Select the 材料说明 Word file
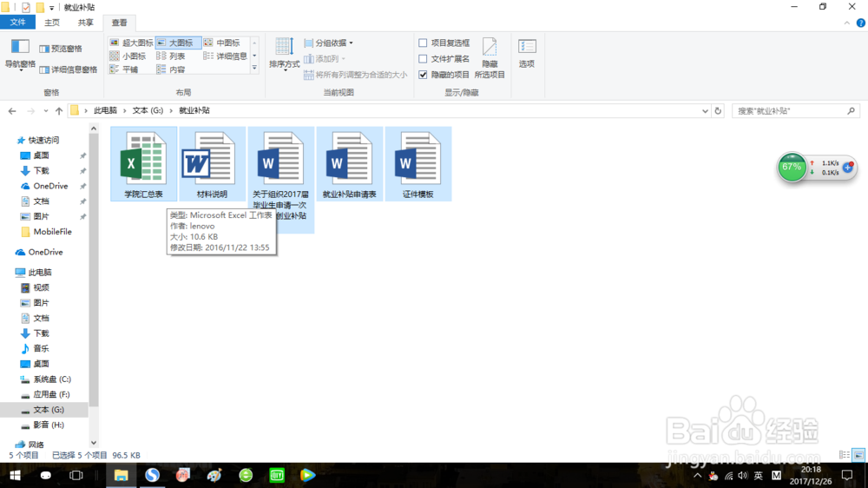868x488 pixels. click(x=212, y=164)
